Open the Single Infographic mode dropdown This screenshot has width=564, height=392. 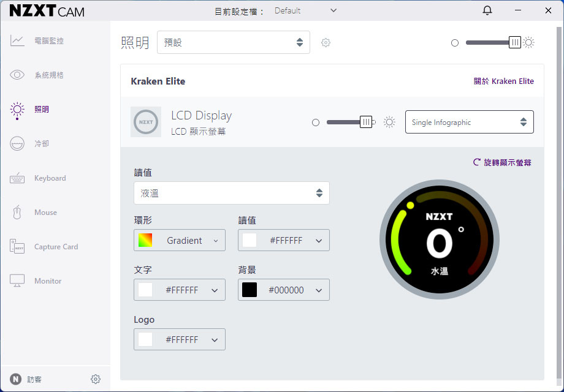tap(470, 122)
